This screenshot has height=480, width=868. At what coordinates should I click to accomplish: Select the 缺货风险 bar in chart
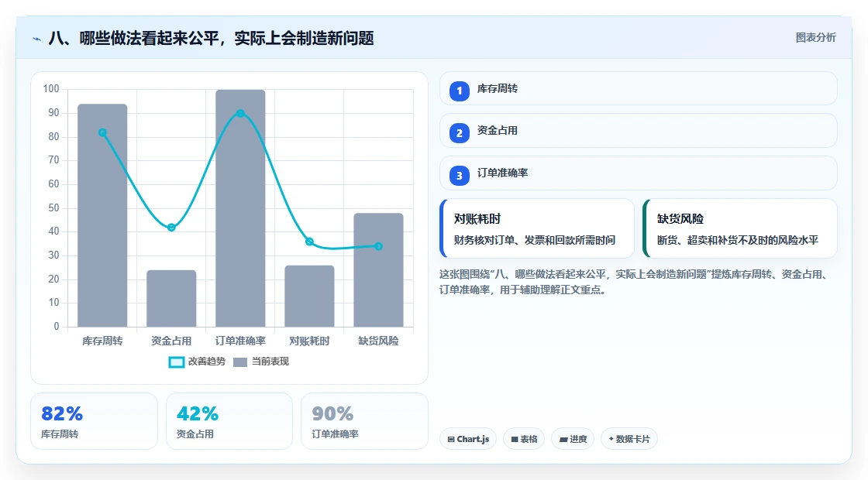tap(379, 270)
